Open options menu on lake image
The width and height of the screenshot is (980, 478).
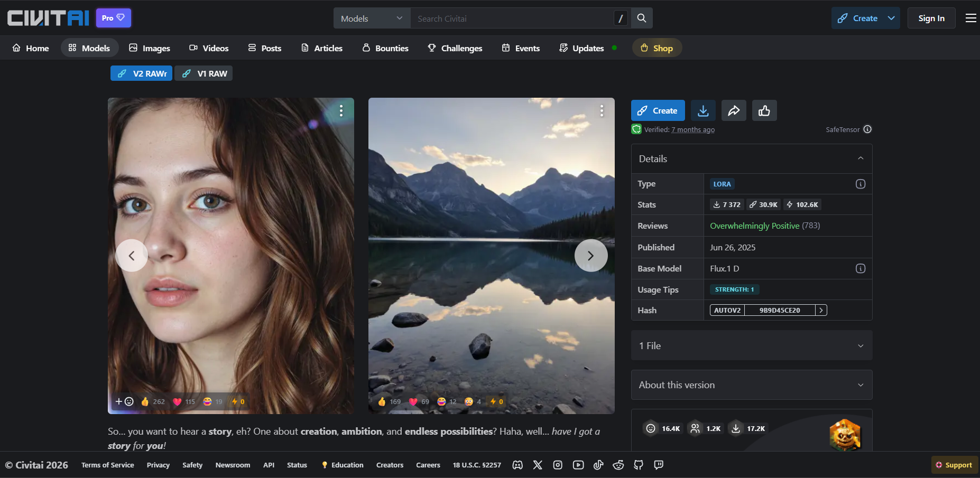[x=602, y=110]
